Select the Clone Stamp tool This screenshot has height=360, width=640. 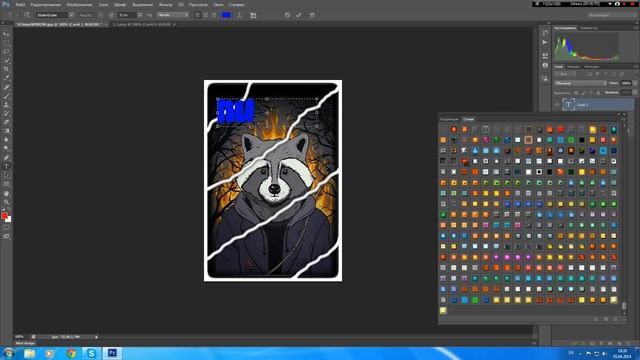(6, 104)
